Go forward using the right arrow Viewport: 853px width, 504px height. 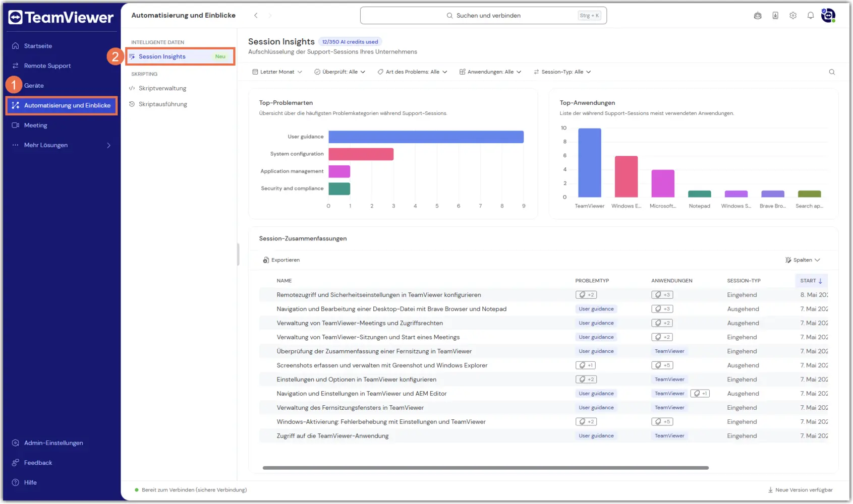pos(270,16)
